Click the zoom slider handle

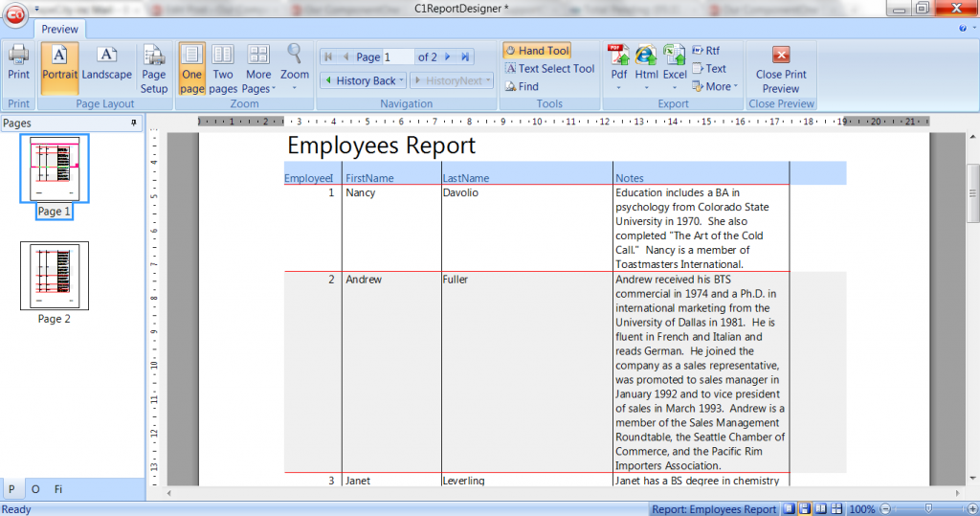tap(928, 509)
